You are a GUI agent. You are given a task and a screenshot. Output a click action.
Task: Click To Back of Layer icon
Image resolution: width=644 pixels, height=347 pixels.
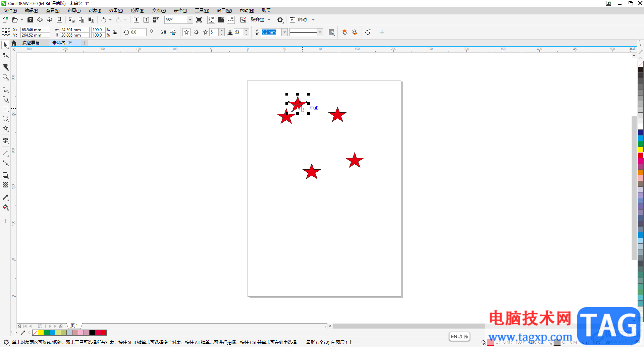pos(355,32)
